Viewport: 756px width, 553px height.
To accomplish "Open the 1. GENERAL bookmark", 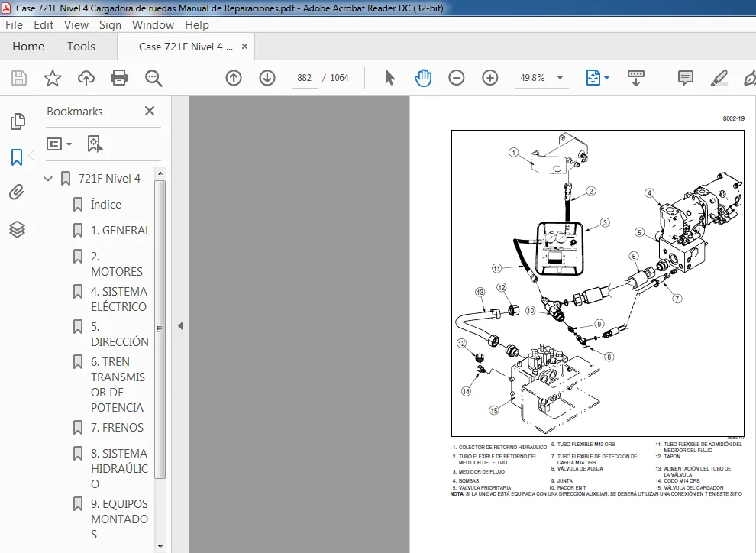I will point(121,231).
